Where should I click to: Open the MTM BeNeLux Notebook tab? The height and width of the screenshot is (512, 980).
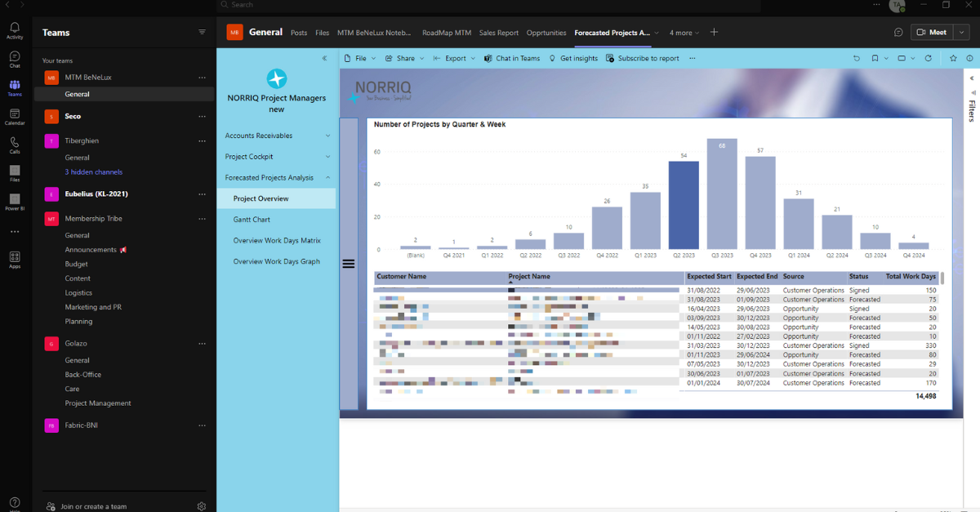pos(375,33)
